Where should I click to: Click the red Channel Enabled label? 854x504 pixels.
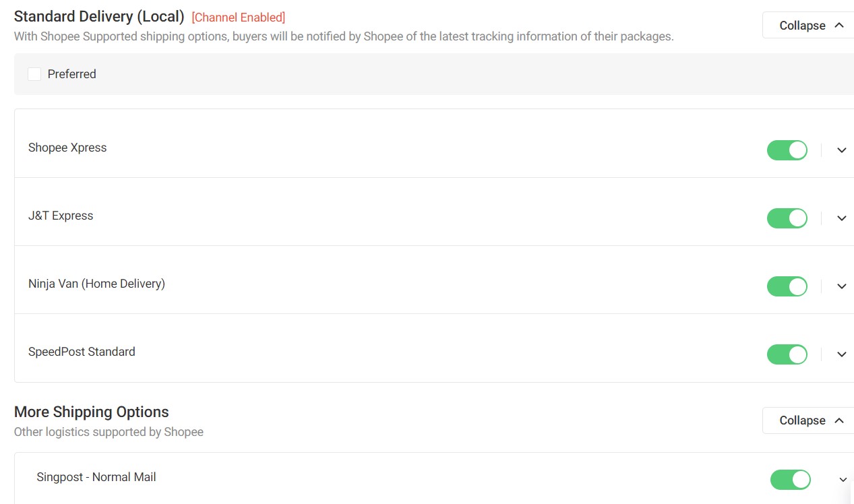[x=239, y=18]
